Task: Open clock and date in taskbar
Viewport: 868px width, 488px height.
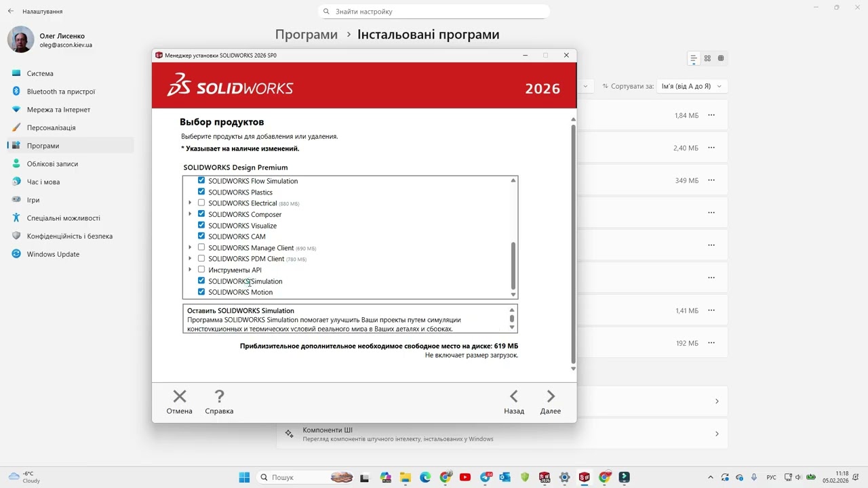Action: click(835, 477)
